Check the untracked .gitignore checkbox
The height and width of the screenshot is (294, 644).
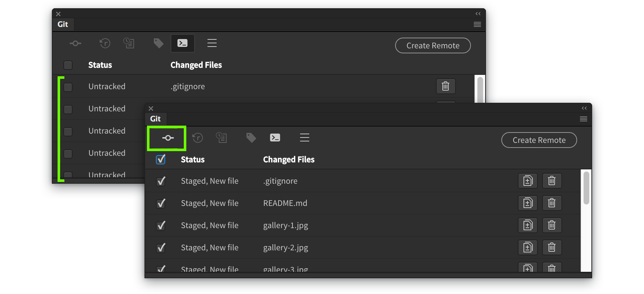[x=68, y=87]
